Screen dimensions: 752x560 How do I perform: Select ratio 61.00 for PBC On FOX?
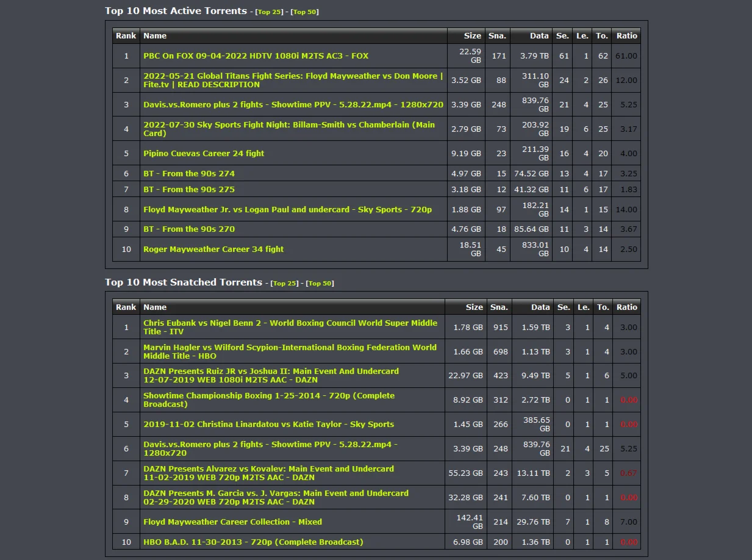(626, 56)
